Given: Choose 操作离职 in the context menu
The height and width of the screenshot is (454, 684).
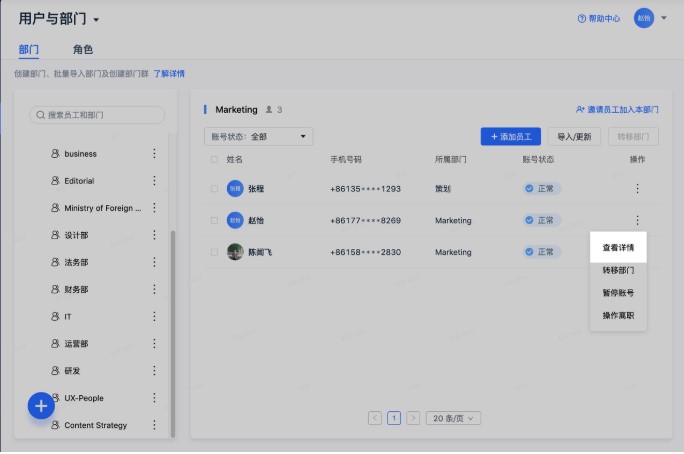Looking at the screenshot, I should [618, 315].
